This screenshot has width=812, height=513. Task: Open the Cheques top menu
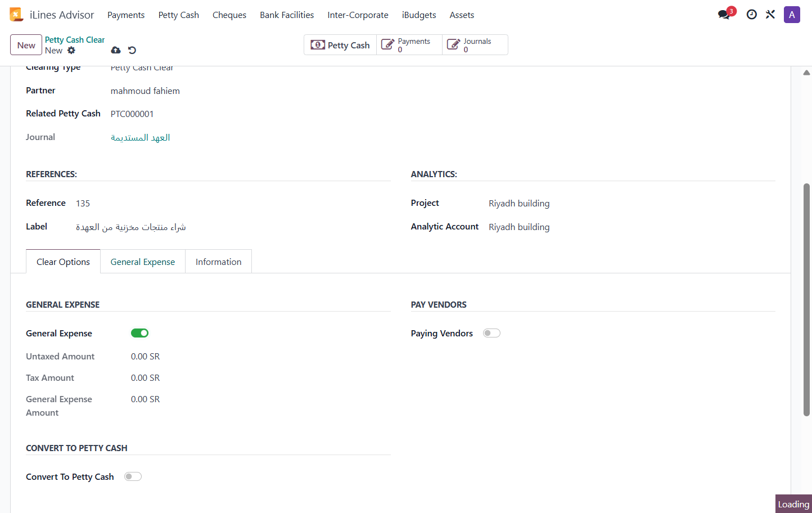click(x=229, y=15)
